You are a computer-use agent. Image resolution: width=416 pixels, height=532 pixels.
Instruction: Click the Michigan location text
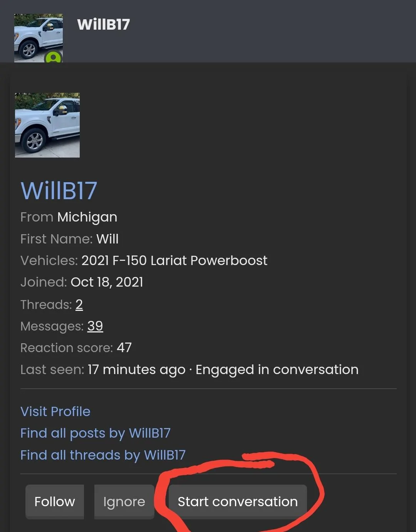pos(87,217)
